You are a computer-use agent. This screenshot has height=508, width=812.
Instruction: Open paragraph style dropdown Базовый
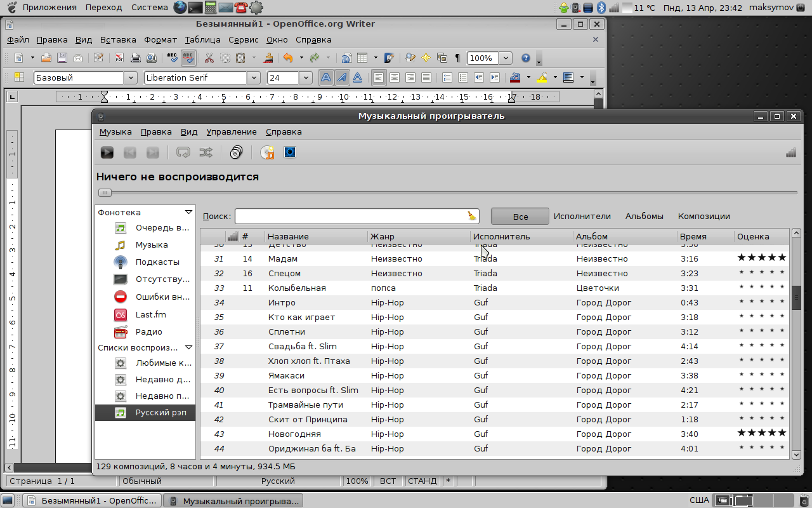[x=131, y=77]
